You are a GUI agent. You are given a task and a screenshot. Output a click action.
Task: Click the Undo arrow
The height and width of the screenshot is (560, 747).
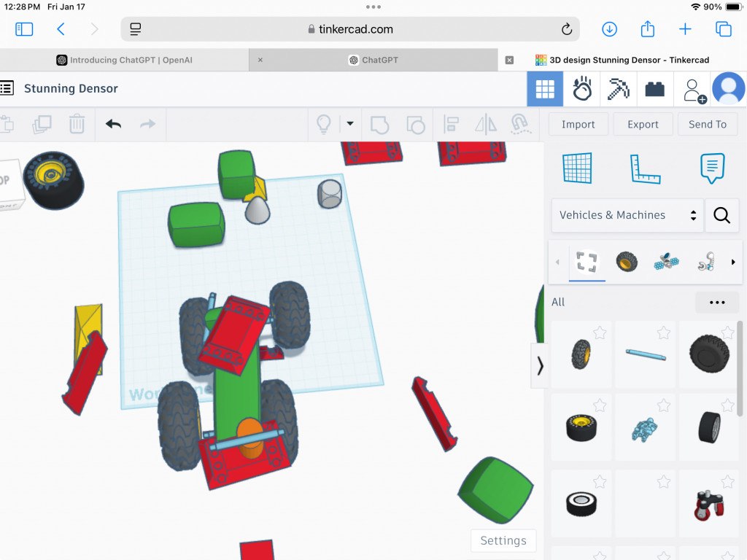[113, 124]
